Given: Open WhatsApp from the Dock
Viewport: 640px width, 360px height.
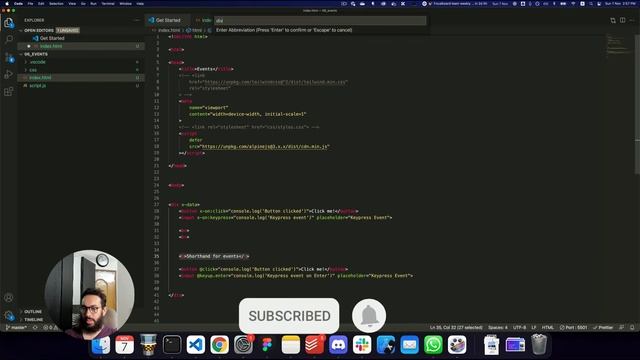Looking at the screenshot, I should click(x=433, y=345).
